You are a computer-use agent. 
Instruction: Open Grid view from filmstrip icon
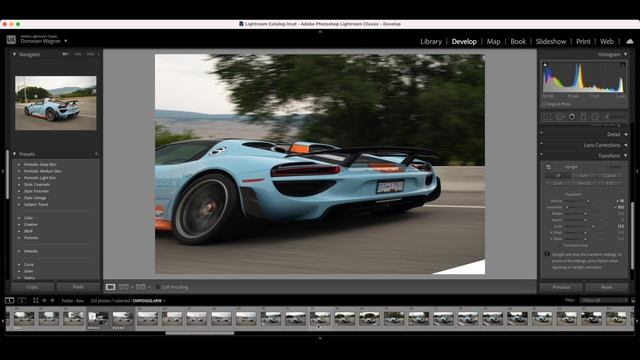(36, 300)
